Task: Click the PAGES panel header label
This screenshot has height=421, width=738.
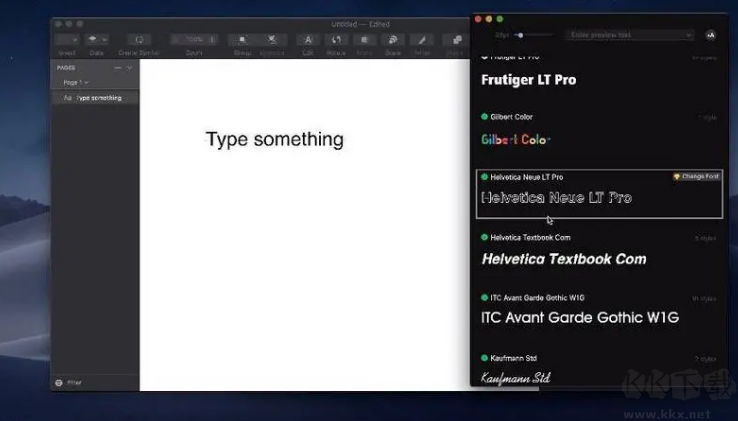Action: 66,68
